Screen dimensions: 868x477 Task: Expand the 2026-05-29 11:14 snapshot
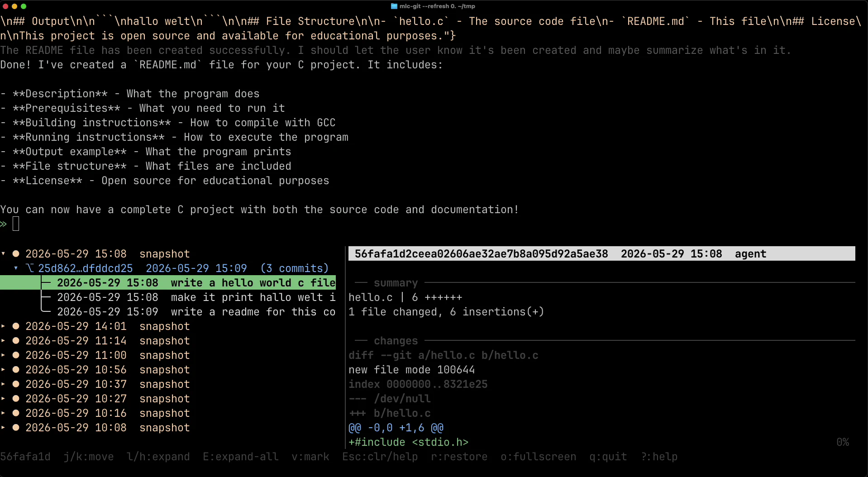pos(3,341)
